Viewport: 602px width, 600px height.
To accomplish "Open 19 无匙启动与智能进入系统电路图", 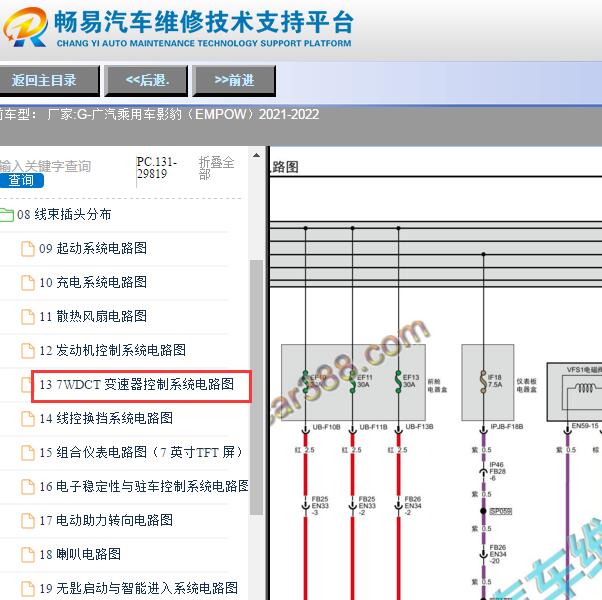I will (139, 588).
